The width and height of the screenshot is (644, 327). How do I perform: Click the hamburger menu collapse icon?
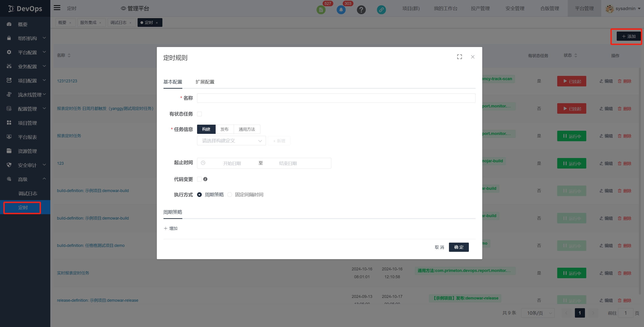coord(57,8)
